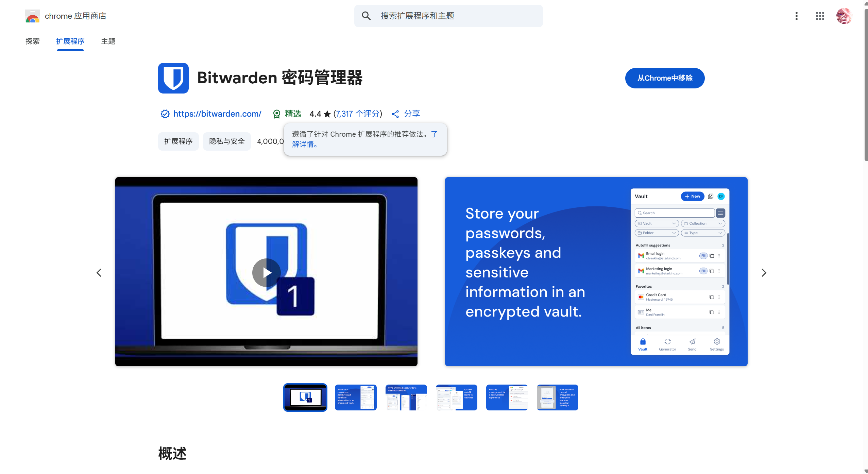Screen dimensions: 868x474
Task: Click the 了解详情 link in tooltip
Action: [x=305, y=144]
